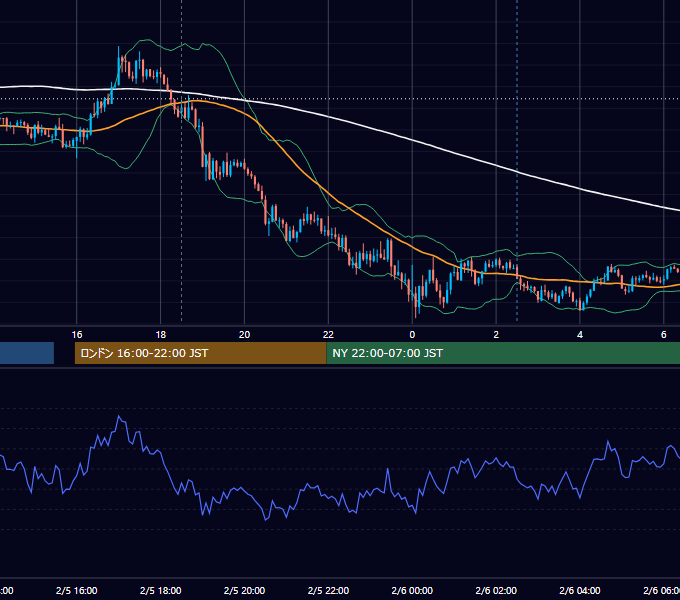Click the 6 hour label on the chart axis

click(x=664, y=335)
